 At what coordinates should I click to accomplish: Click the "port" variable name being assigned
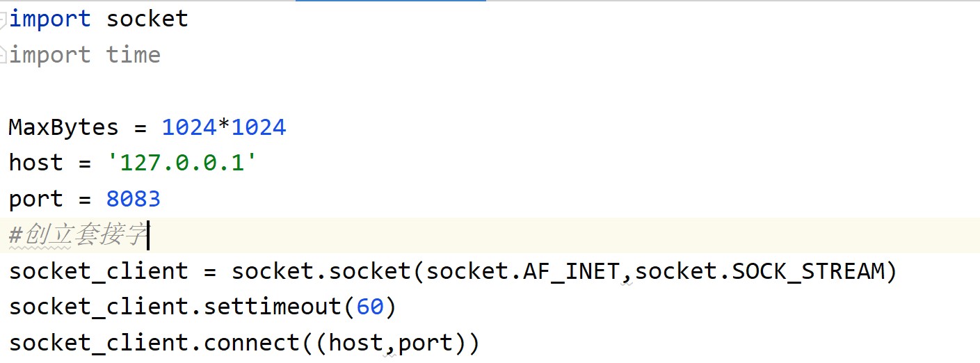click(35, 200)
